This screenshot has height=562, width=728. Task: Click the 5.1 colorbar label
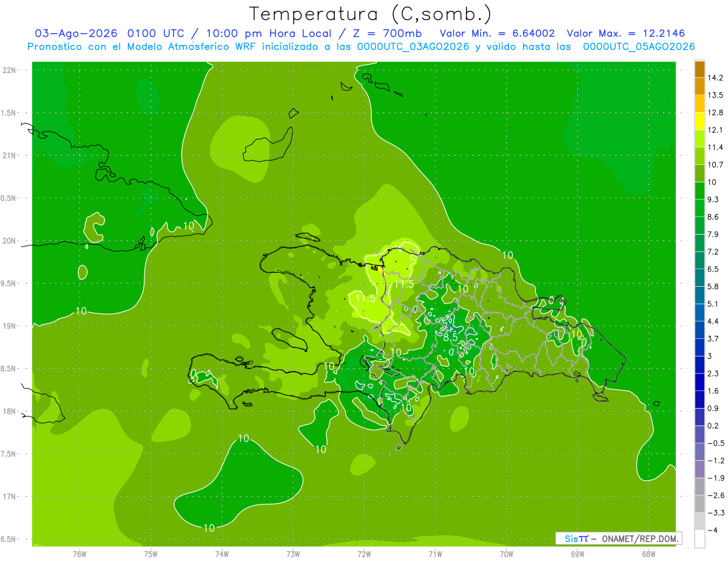coord(713,304)
